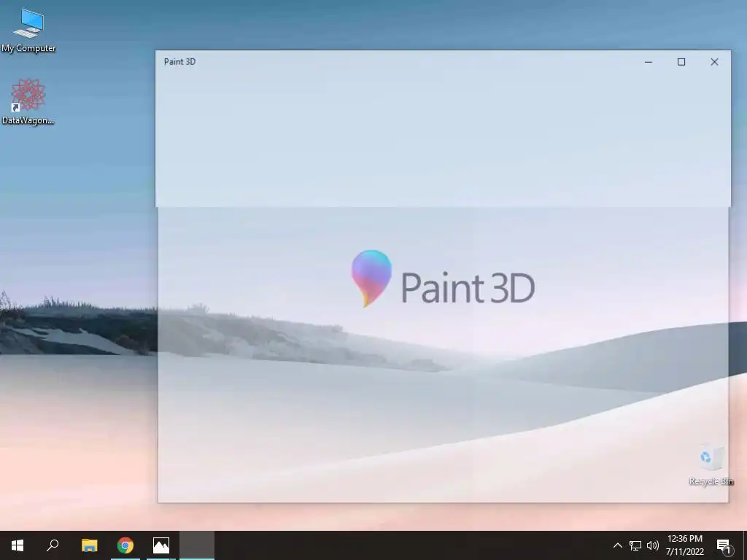This screenshot has height=560, width=747.
Task: Close the Paint 3D window
Action: click(x=714, y=62)
